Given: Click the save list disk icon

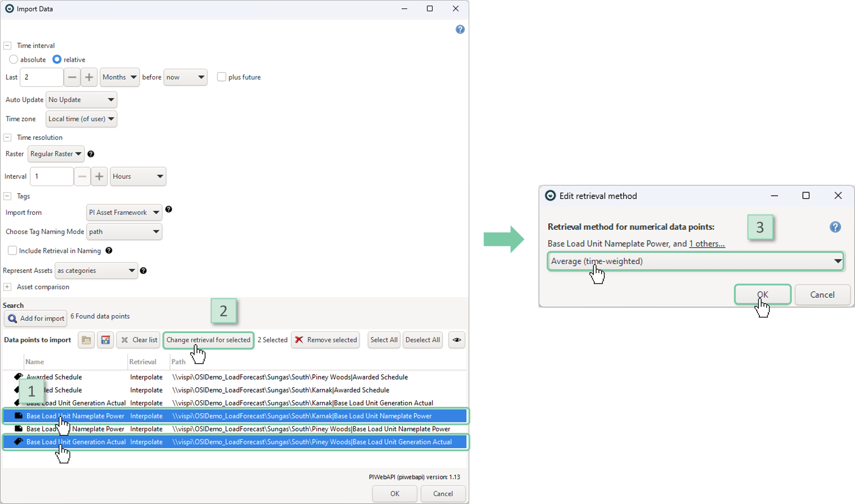Looking at the screenshot, I should pos(105,340).
